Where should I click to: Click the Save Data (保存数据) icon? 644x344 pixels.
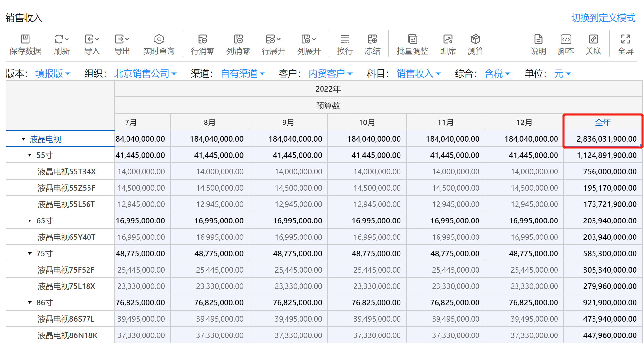[x=25, y=39]
